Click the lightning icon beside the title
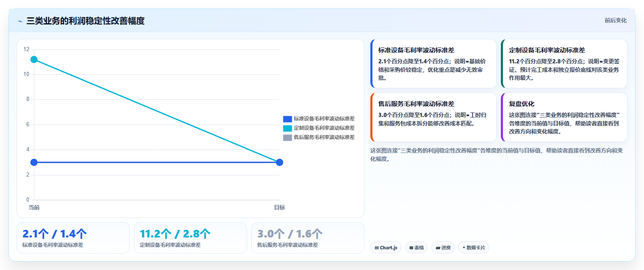 20,21
